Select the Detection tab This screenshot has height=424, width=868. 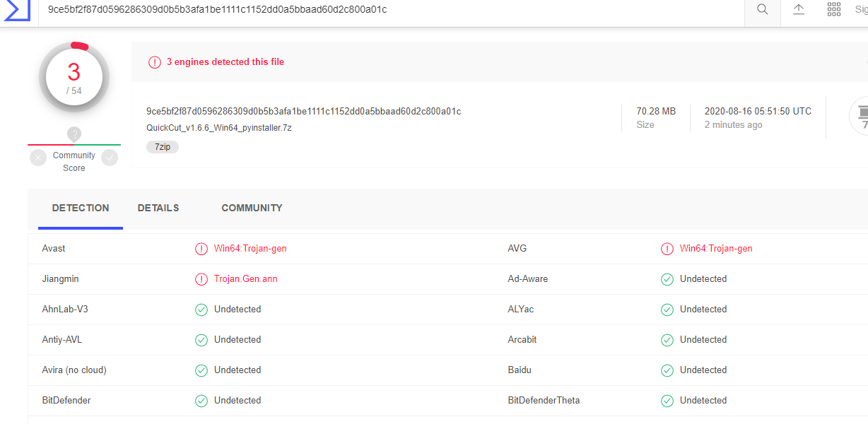point(81,208)
